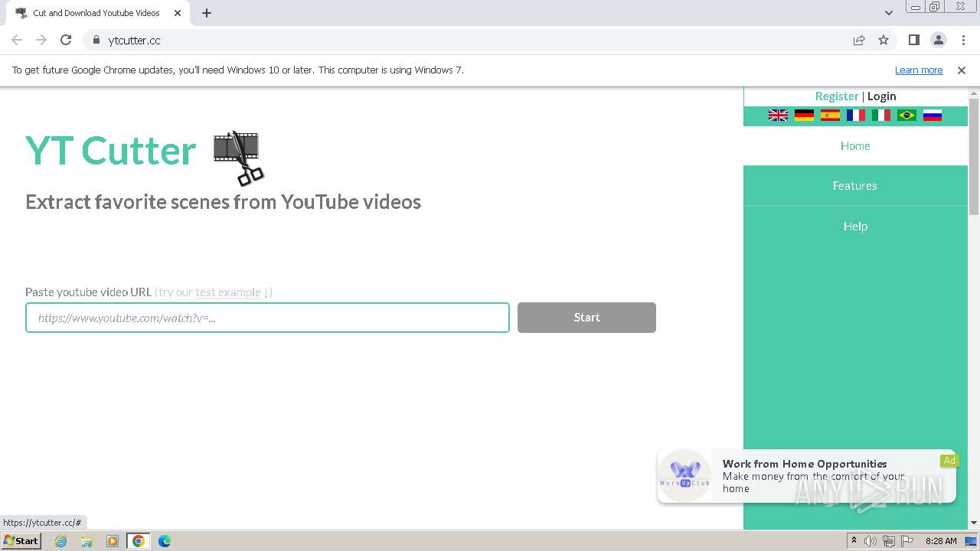The width and height of the screenshot is (980, 551).
Task: Toggle the Chrome side panel icon
Action: 913,40
